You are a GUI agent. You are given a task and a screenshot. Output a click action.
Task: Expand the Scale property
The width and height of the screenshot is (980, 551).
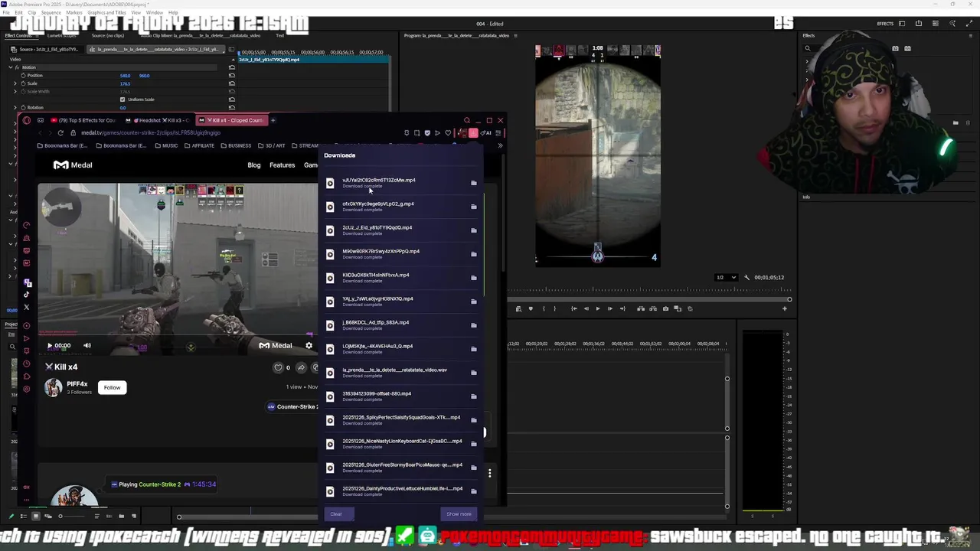click(x=15, y=83)
